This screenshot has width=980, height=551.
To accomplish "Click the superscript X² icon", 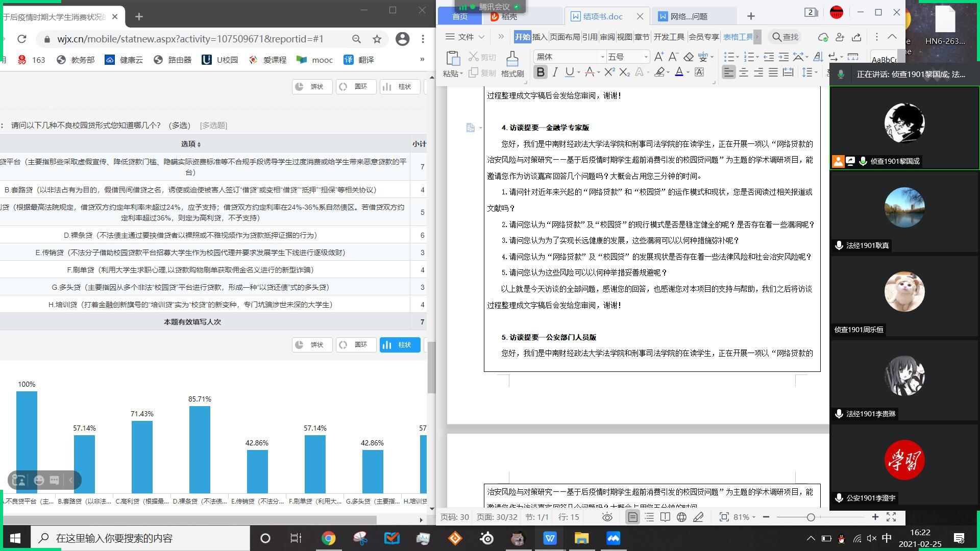I will click(609, 72).
